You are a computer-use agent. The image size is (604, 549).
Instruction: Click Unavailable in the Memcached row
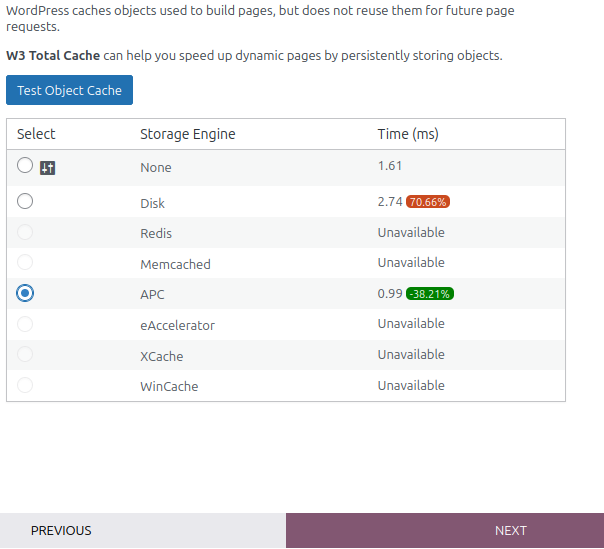click(411, 262)
